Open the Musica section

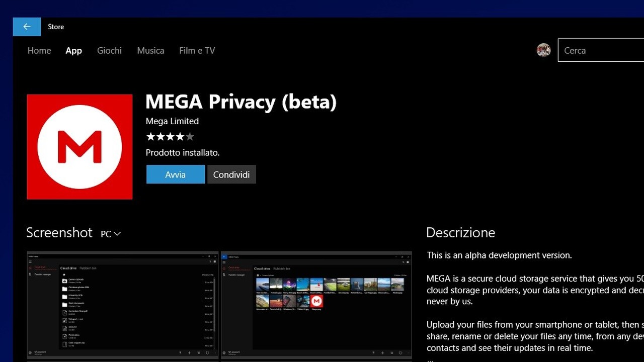pos(150,50)
